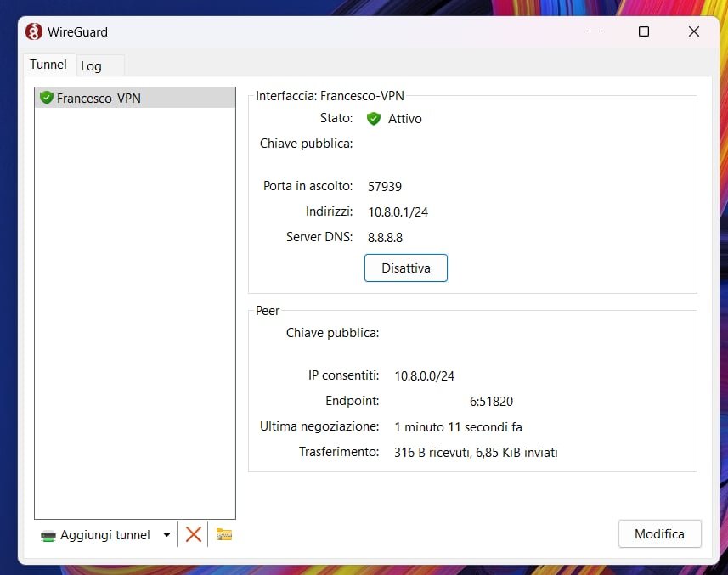
Task: Close the WireGuard window
Action: pyautogui.click(x=693, y=32)
